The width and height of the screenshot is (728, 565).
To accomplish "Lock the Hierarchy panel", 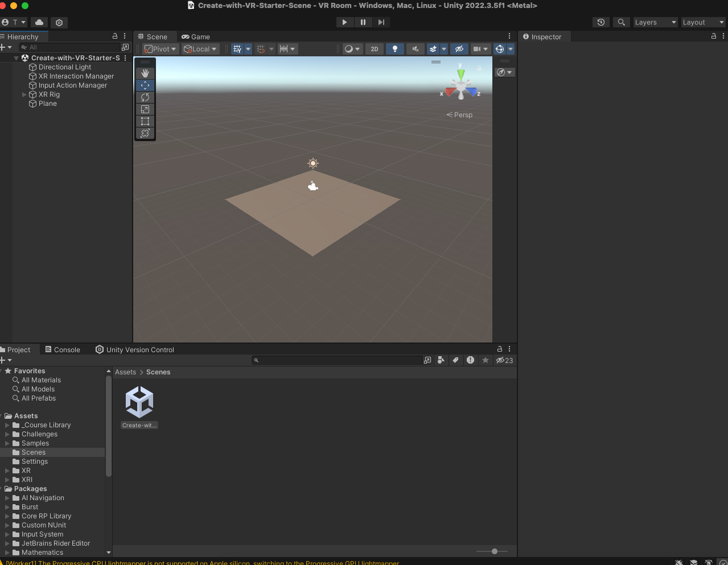I will pos(115,36).
